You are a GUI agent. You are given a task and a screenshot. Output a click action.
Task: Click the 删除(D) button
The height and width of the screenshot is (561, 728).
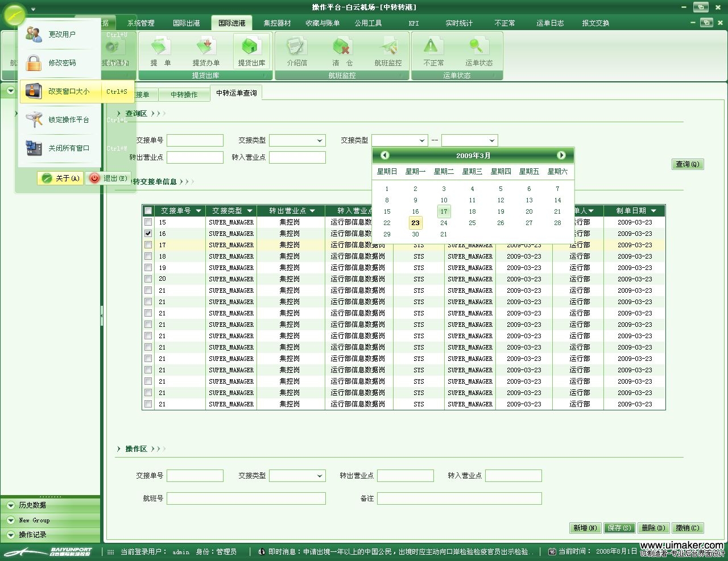click(653, 528)
